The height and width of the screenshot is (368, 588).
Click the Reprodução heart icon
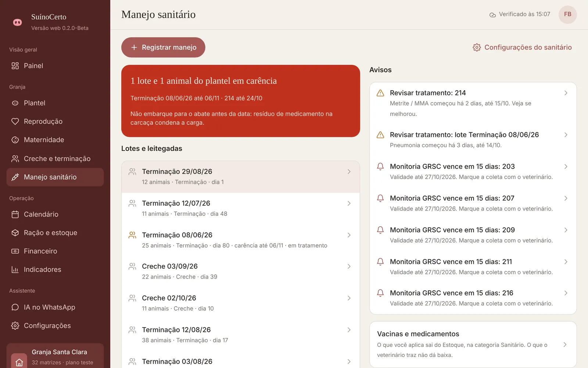tap(15, 121)
